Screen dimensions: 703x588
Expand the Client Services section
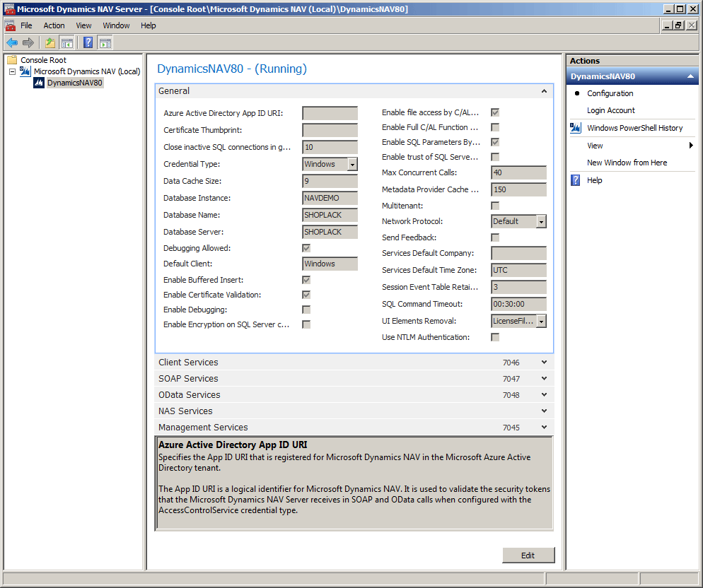[x=354, y=362]
